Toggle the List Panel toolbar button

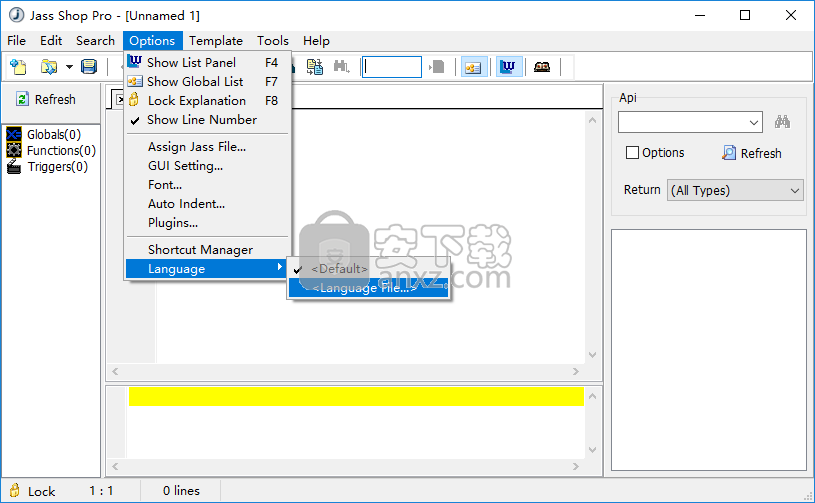point(508,67)
